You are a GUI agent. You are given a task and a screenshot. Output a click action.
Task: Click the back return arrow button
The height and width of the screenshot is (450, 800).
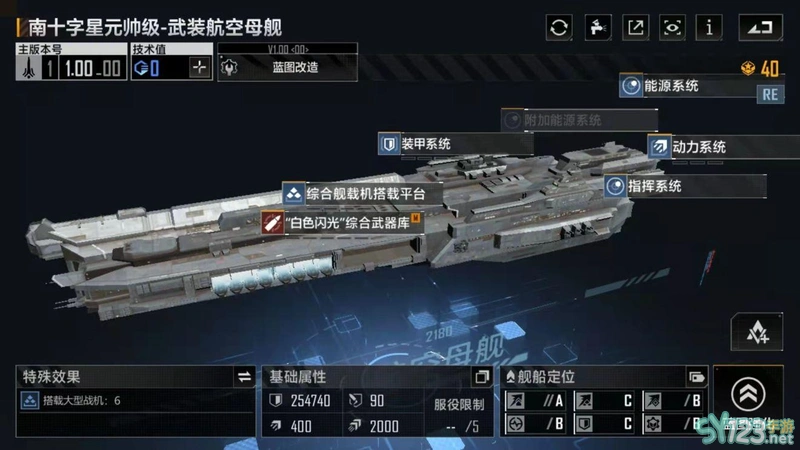point(760,27)
